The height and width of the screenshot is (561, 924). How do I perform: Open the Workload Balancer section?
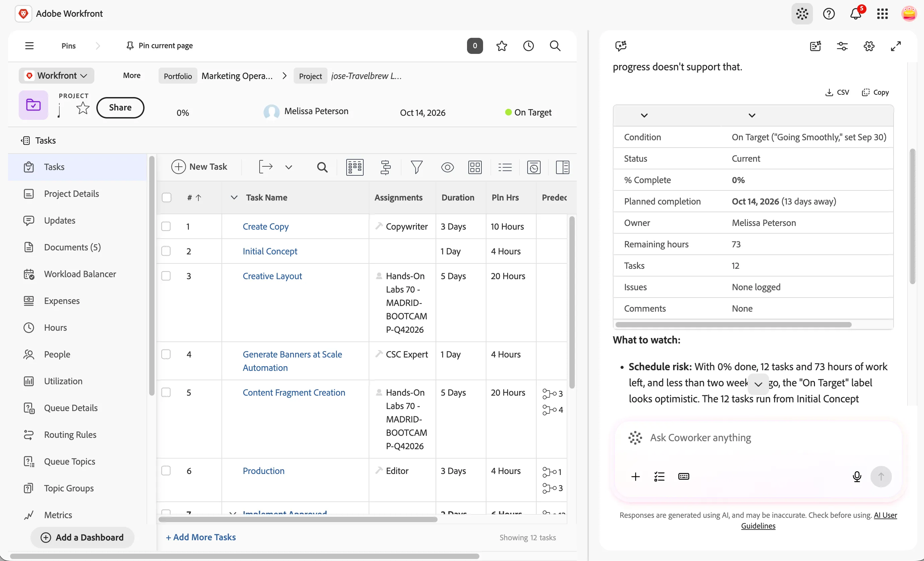pyautogui.click(x=80, y=274)
